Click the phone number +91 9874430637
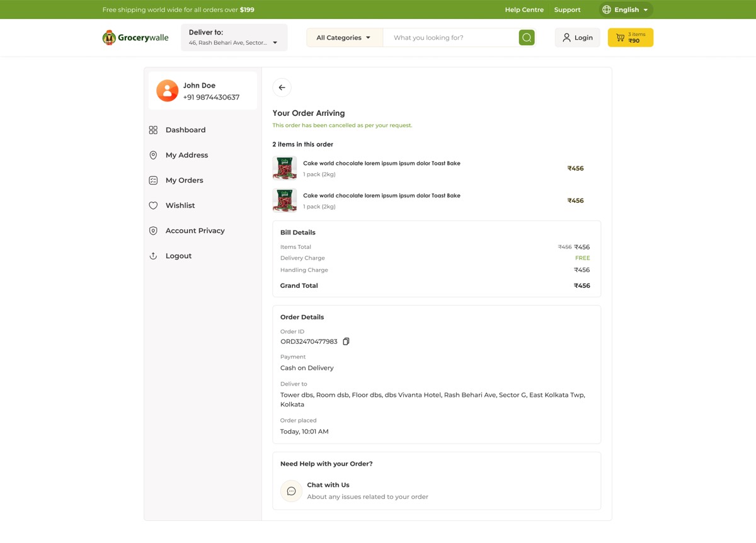The width and height of the screenshot is (756, 543). click(x=211, y=97)
